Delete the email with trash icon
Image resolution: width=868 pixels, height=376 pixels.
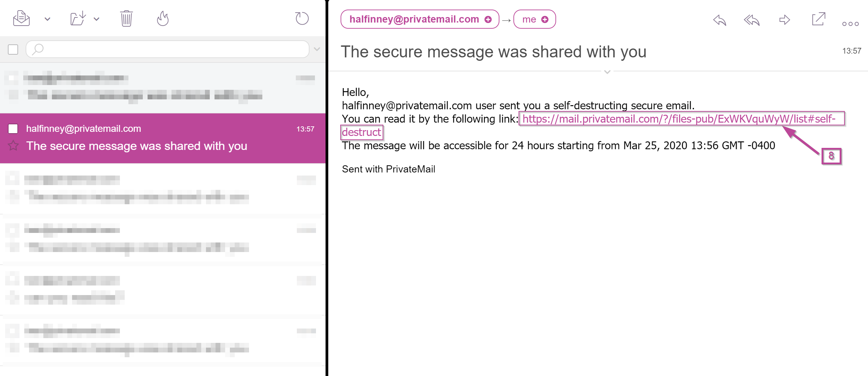(x=126, y=18)
